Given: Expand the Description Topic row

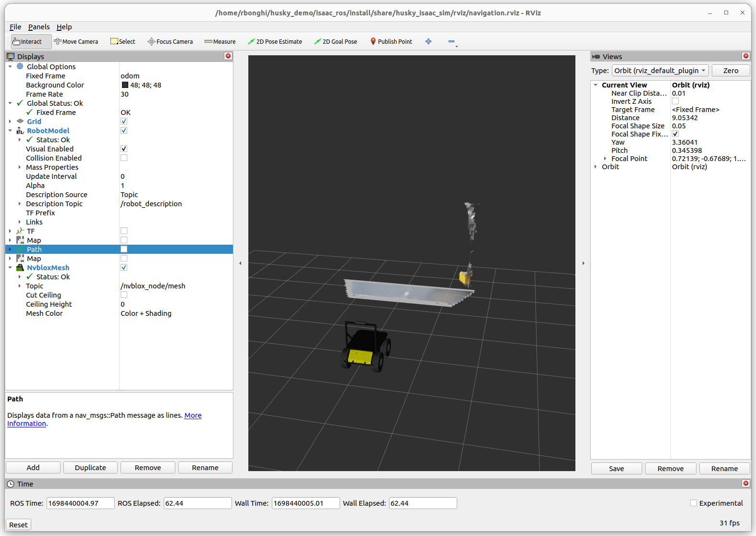Looking at the screenshot, I should (x=20, y=204).
